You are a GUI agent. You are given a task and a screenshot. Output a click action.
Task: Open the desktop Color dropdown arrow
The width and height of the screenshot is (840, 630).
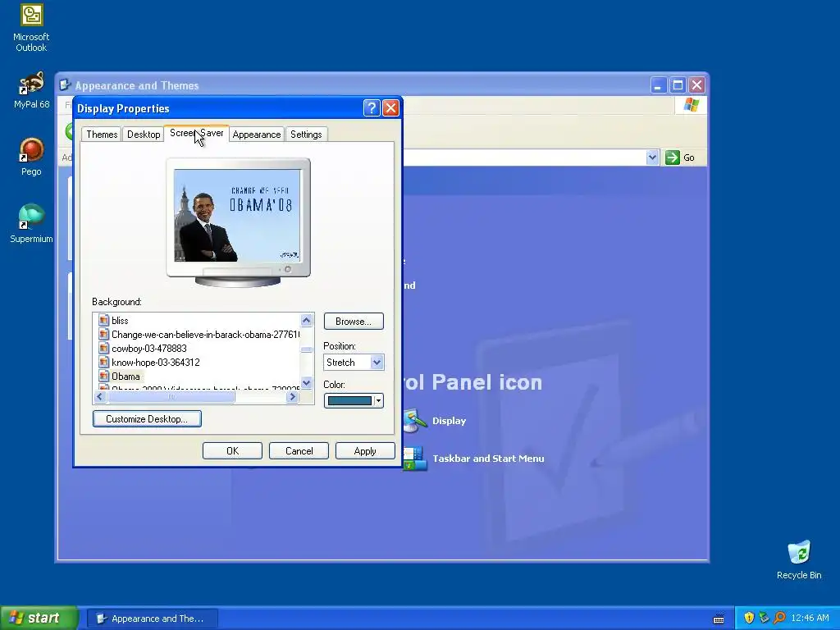tap(378, 400)
